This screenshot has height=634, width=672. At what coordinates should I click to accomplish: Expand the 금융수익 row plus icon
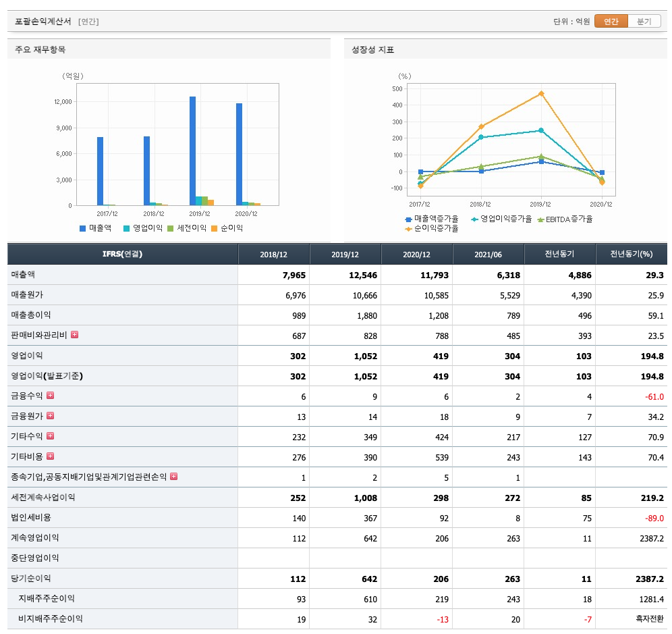point(50,396)
